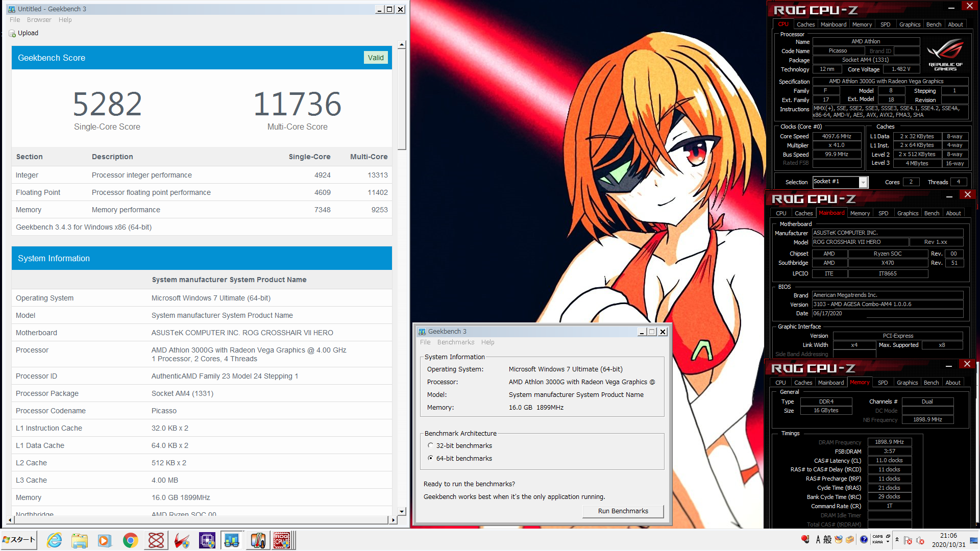The width and height of the screenshot is (980, 551).
Task: Switch to Graphics tab in top CPU-Z window
Action: point(910,24)
